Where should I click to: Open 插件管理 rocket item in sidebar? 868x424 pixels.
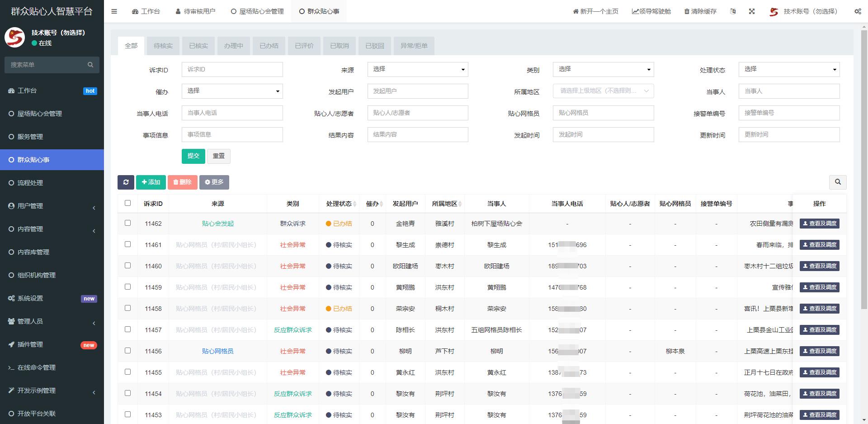[52, 344]
